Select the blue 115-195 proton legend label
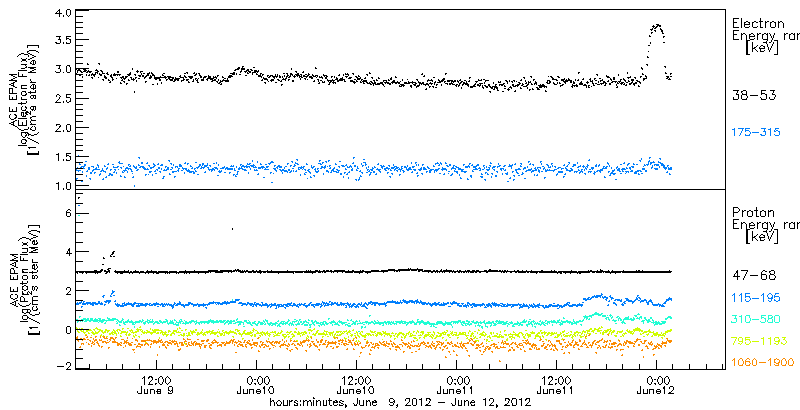 click(756, 300)
